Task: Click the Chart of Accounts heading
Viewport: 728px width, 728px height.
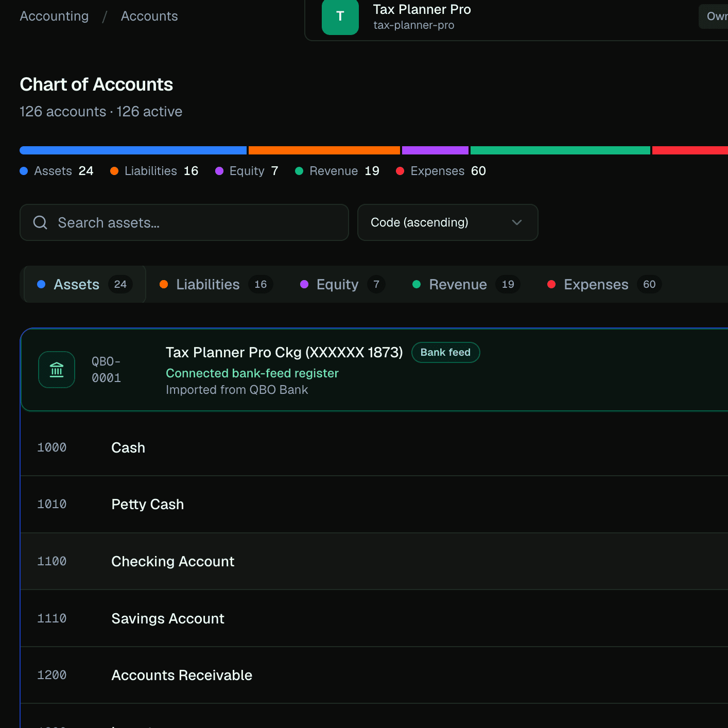Action: tap(96, 84)
